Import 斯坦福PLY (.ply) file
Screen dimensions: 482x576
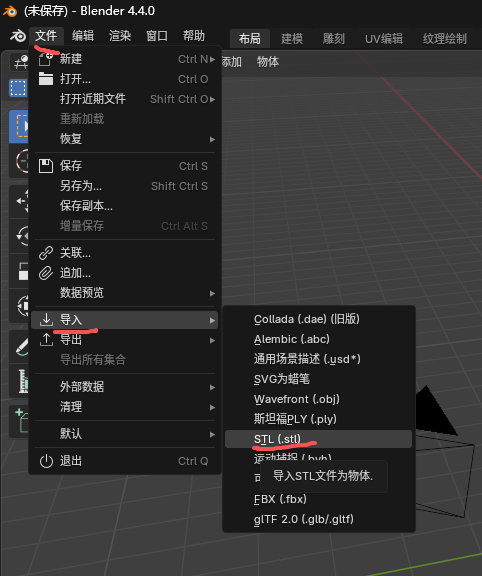pyautogui.click(x=318, y=419)
